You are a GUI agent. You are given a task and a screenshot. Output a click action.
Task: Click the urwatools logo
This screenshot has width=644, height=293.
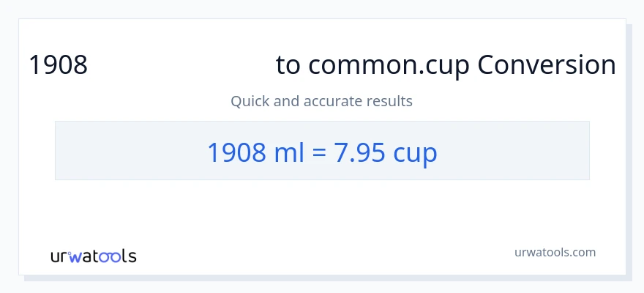93,256
